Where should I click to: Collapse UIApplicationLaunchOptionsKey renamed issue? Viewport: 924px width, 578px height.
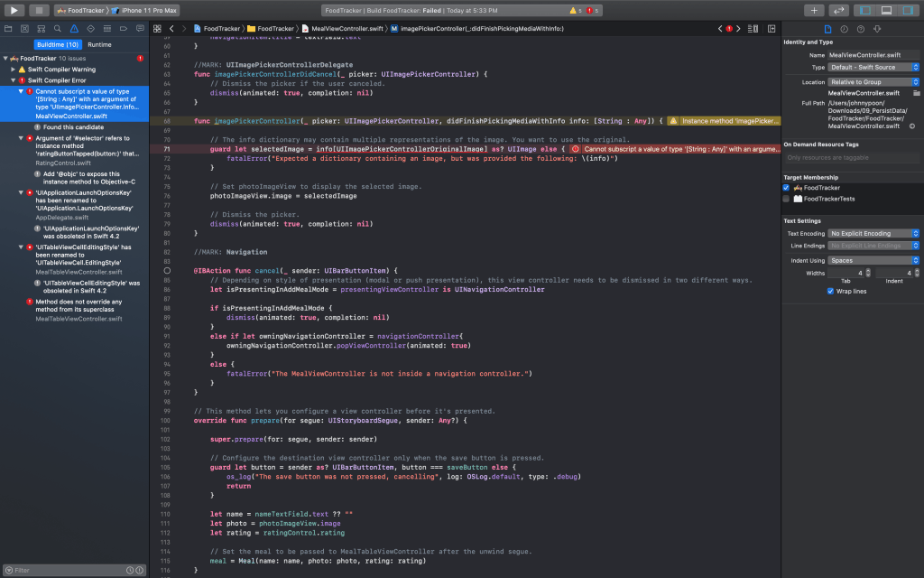tap(21, 193)
